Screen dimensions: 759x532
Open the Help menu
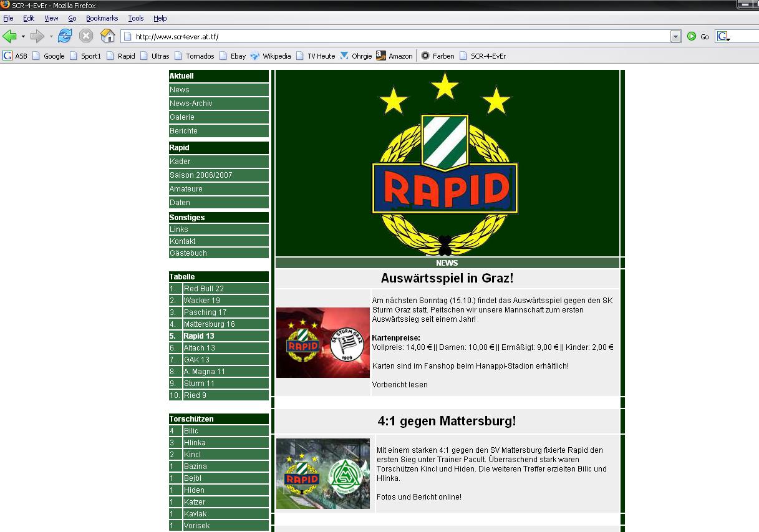160,18
